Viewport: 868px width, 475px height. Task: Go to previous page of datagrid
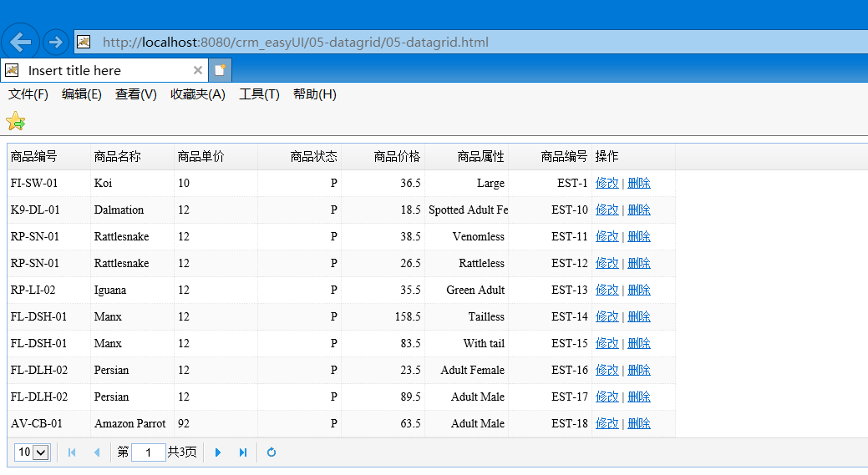97,452
